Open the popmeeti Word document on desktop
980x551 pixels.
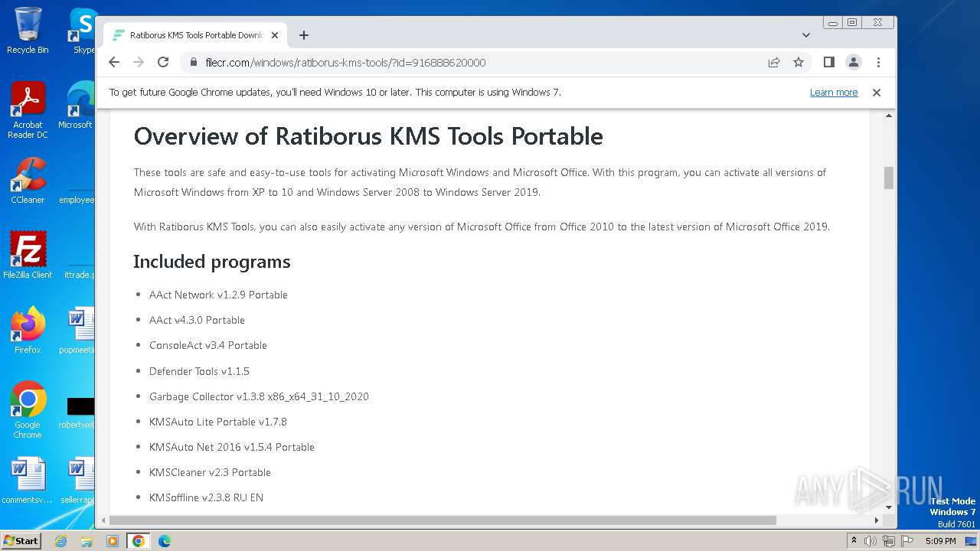pyautogui.click(x=79, y=331)
